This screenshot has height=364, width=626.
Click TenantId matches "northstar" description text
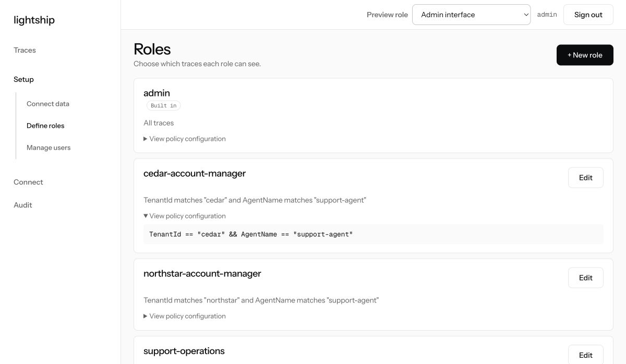click(261, 300)
